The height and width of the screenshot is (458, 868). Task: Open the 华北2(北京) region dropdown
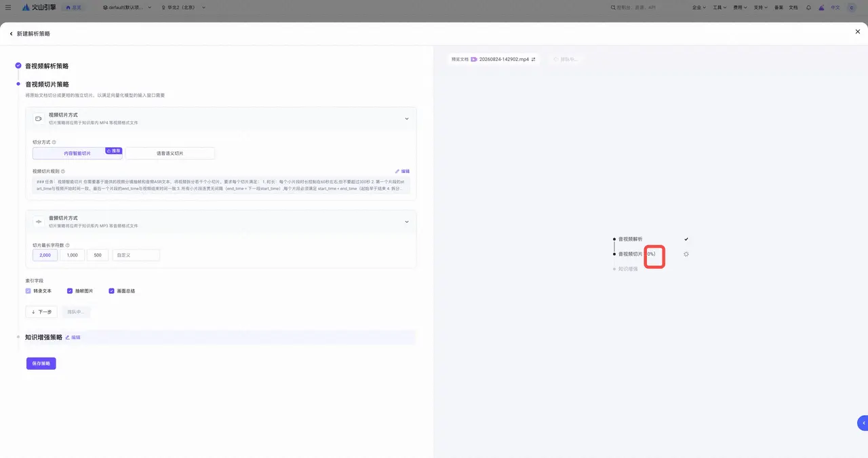[x=184, y=7]
